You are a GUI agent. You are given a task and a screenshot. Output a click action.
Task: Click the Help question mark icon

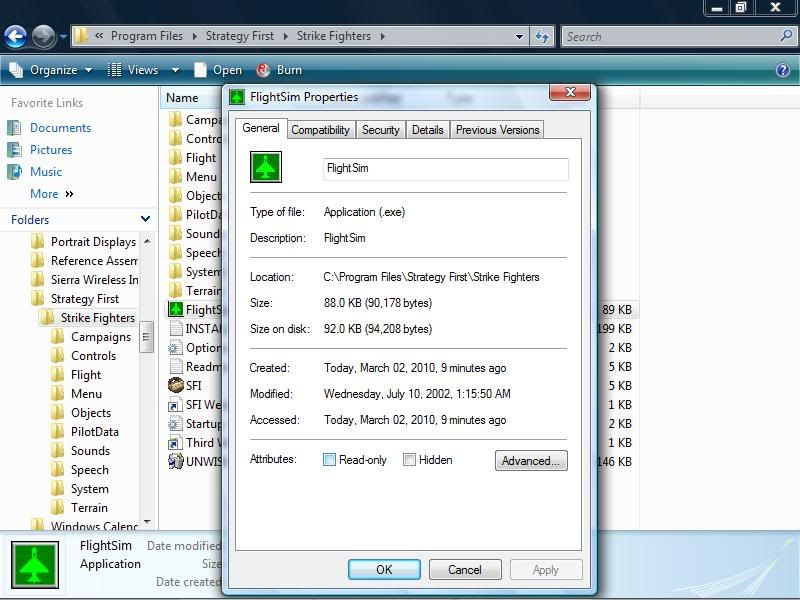click(783, 70)
